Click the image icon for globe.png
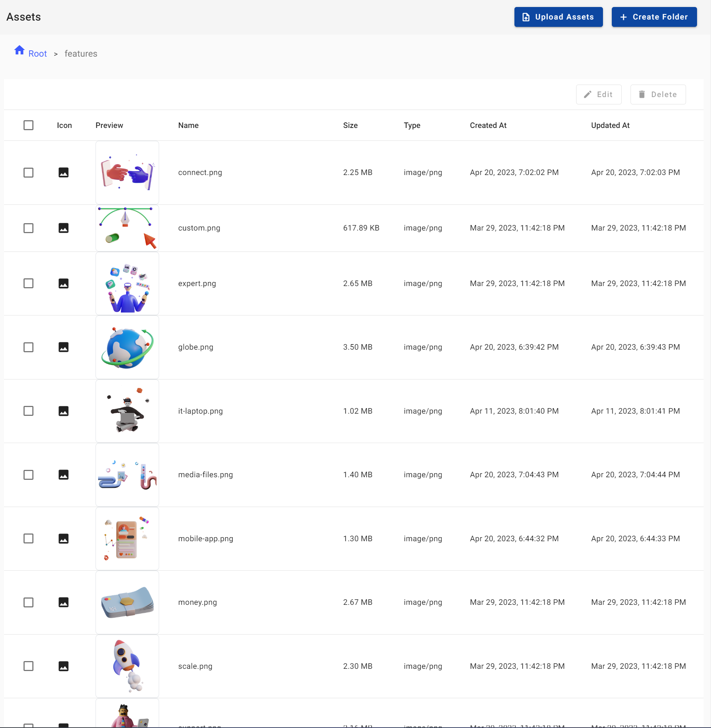The height and width of the screenshot is (728, 711). pos(64,347)
